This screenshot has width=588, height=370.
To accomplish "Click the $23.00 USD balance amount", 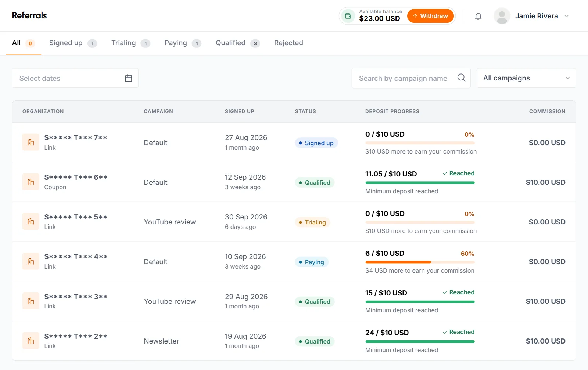I will point(380,18).
